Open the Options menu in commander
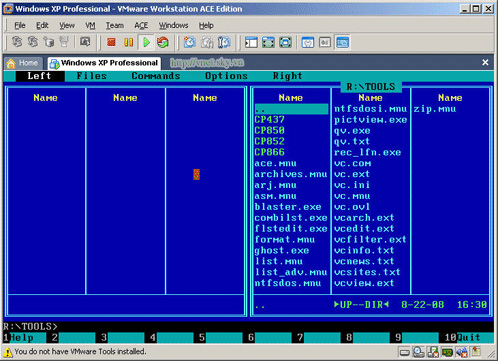The width and height of the screenshot is (498, 361). [226, 76]
